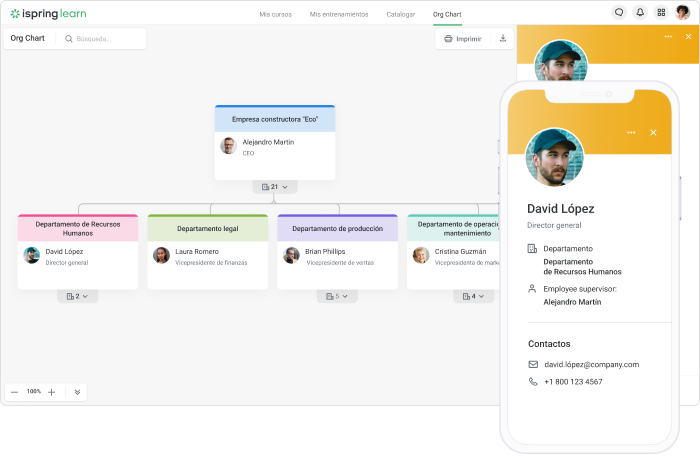Click the 100% zoom level value
The height and width of the screenshot is (462, 700).
tap(34, 391)
